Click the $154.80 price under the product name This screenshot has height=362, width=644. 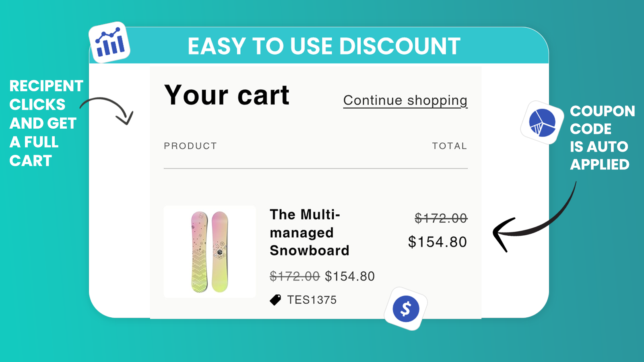(350, 276)
